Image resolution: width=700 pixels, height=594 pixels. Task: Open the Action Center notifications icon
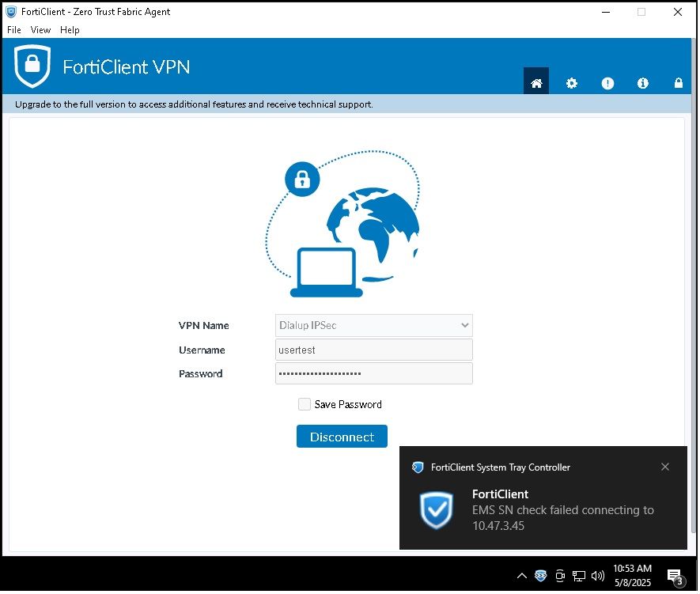677,578
